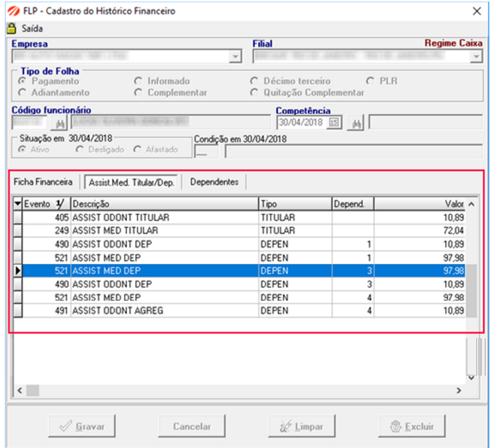Click the event code 491 cell
The width and height of the screenshot is (490, 448).
(x=46, y=311)
